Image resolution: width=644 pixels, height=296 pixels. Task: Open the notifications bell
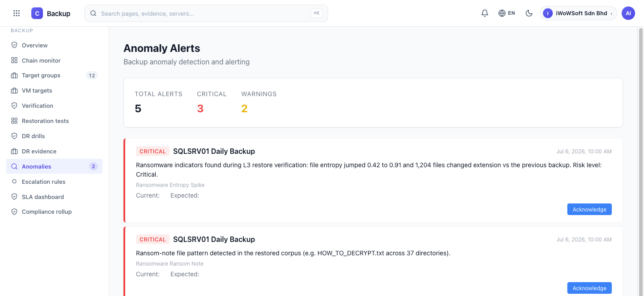click(485, 13)
